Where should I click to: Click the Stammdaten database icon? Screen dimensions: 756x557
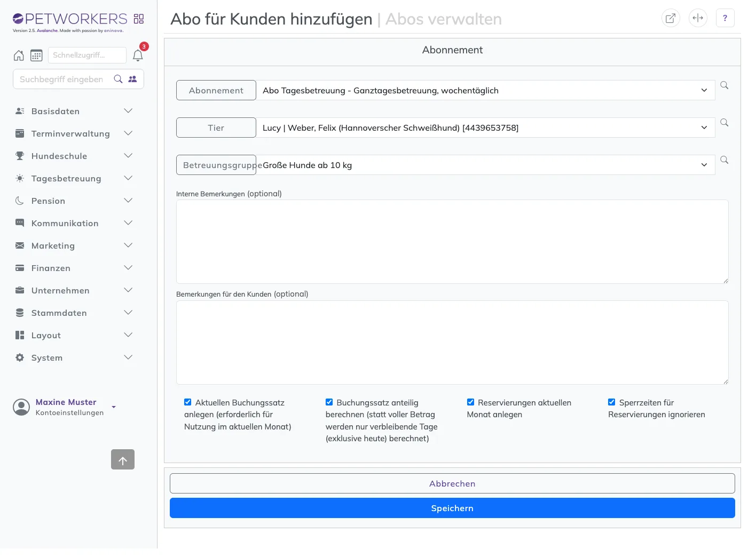point(20,313)
